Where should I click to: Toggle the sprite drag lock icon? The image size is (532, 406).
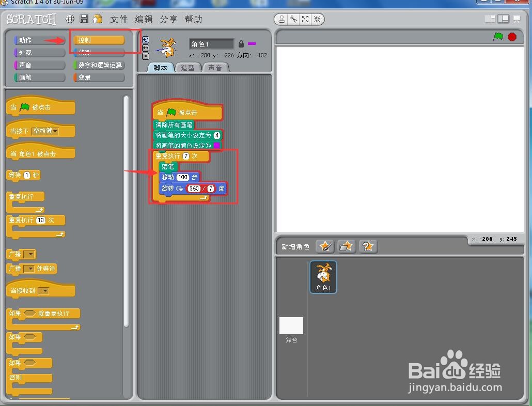tap(241, 44)
